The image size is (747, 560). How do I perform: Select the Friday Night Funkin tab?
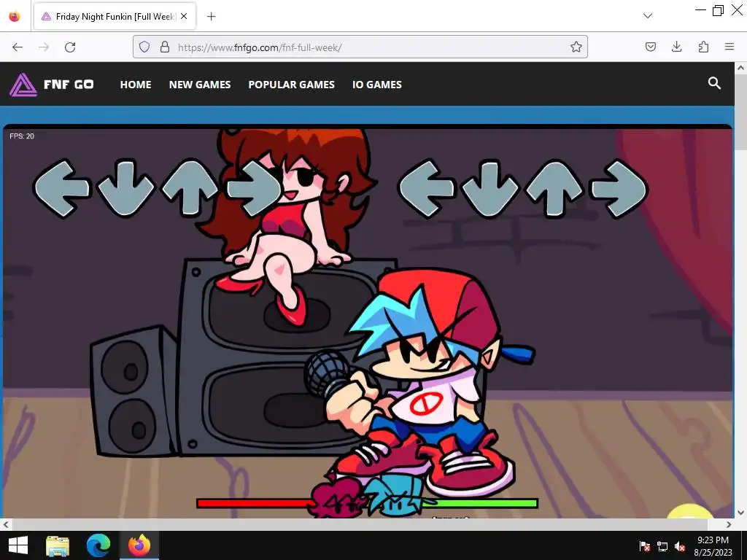pos(115,17)
